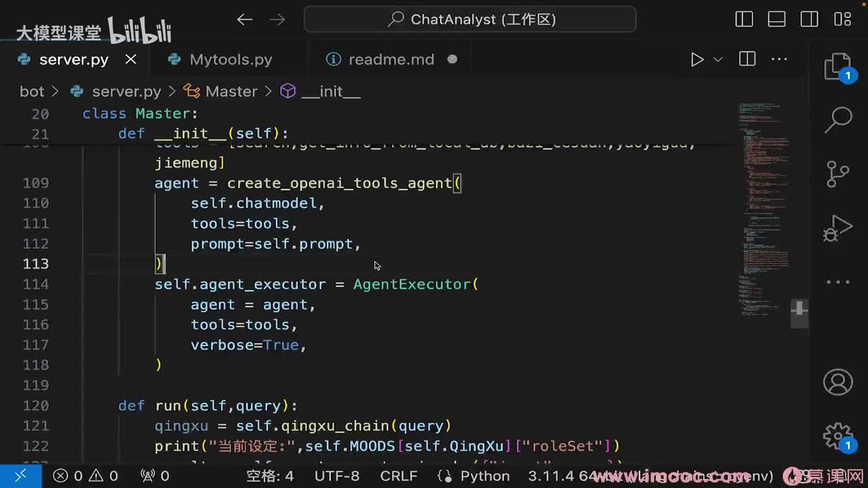Change file encoding UTF-8
868x488 pixels.
click(x=337, y=476)
